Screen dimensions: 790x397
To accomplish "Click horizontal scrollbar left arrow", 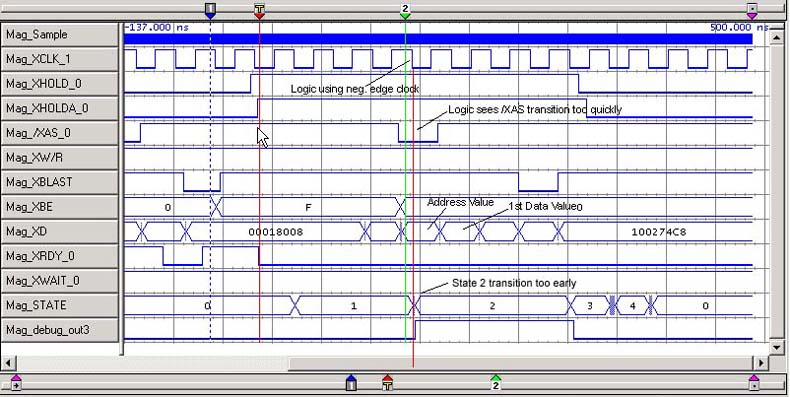I will pos(8,362).
